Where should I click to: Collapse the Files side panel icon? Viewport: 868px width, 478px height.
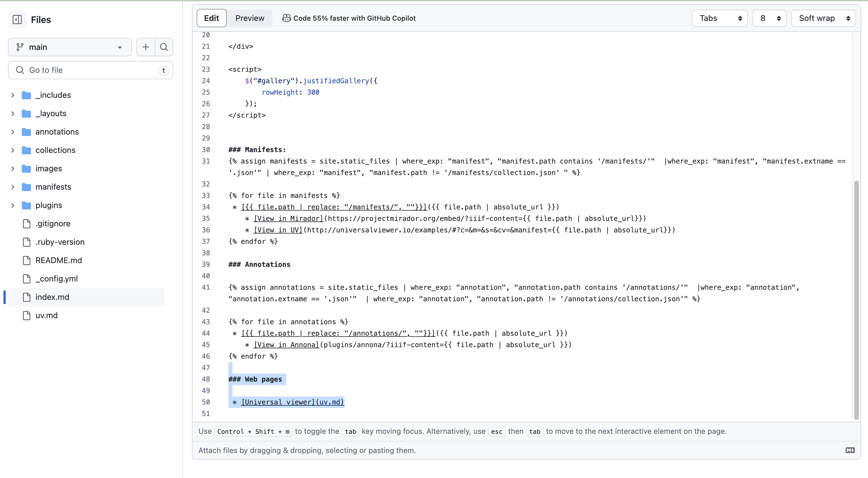[17, 20]
